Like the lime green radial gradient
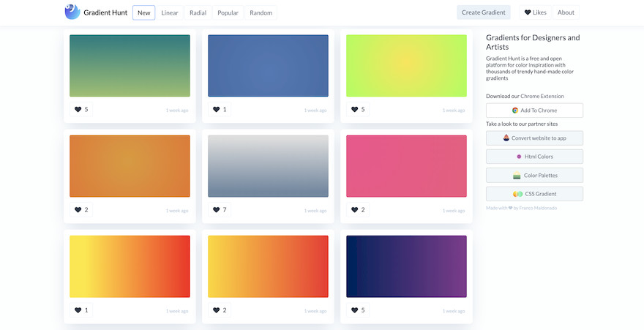Screen dimensions: 644x330 click(x=355, y=110)
